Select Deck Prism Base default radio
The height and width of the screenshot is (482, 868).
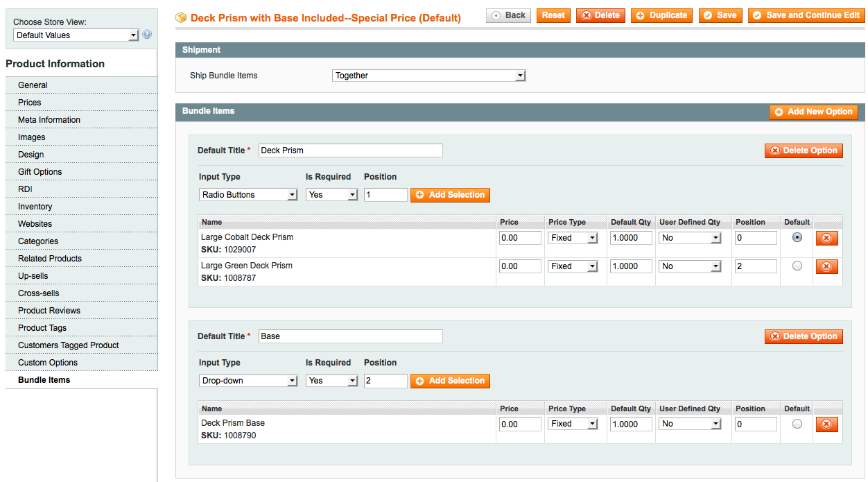pyautogui.click(x=797, y=424)
